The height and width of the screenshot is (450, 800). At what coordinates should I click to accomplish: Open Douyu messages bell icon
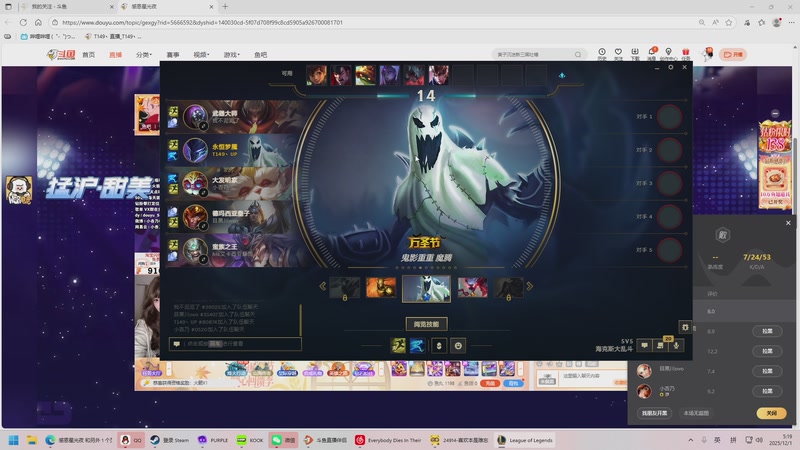click(652, 54)
